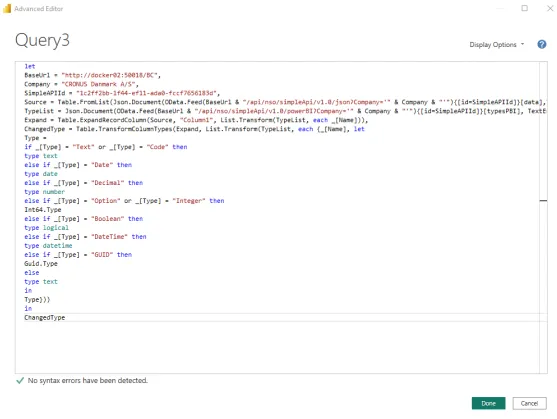This screenshot has width=557, height=419.
Task: Click ChangedType = Table.TransformColumnTypes line
Action: 194,129
